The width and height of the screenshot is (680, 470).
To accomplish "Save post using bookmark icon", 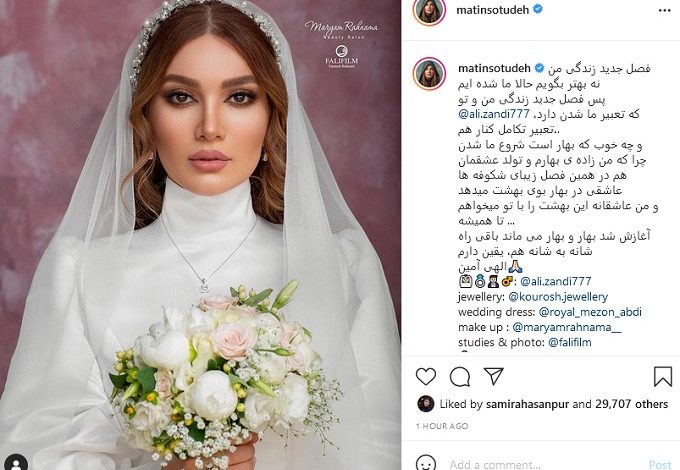I will click(x=663, y=376).
